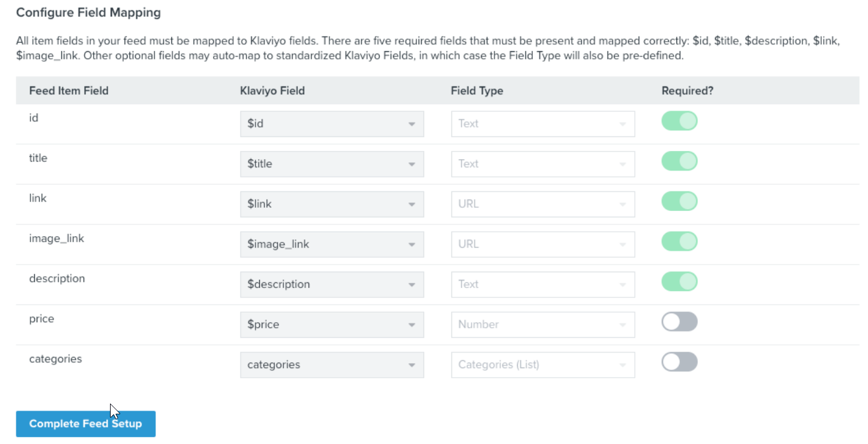Toggle the Required switch for image_link
The width and height of the screenshot is (868, 444).
click(x=679, y=241)
